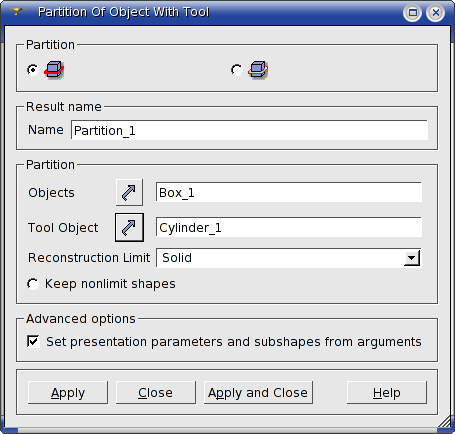Choose the first Partition type radio button
Screen dimensions: 455x434
coord(33,70)
